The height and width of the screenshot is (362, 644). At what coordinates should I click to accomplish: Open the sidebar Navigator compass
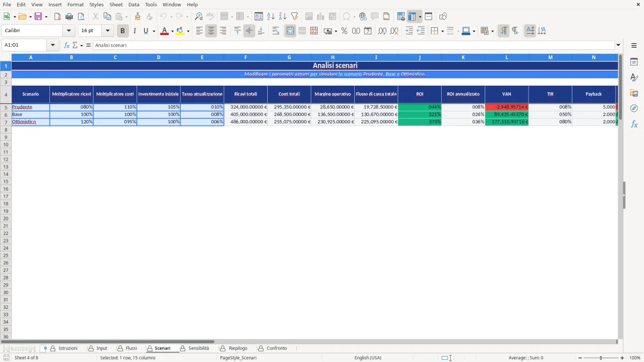point(634,108)
